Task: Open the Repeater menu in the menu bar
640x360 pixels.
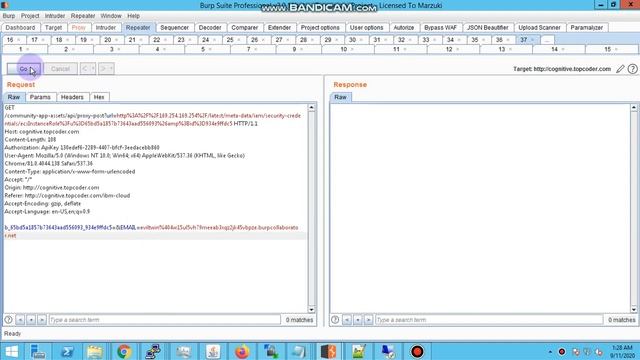Action: click(x=83, y=16)
